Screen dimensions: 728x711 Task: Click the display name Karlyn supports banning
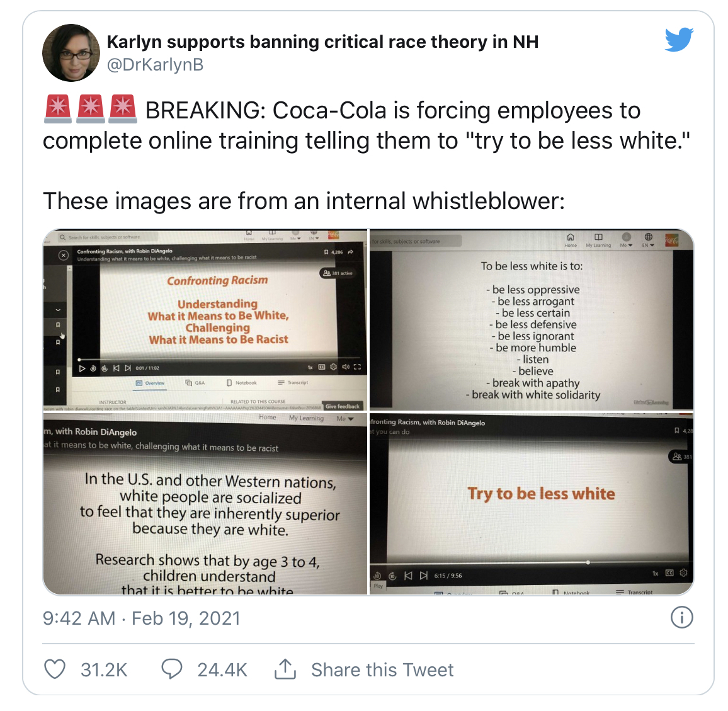pyautogui.click(x=322, y=42)
